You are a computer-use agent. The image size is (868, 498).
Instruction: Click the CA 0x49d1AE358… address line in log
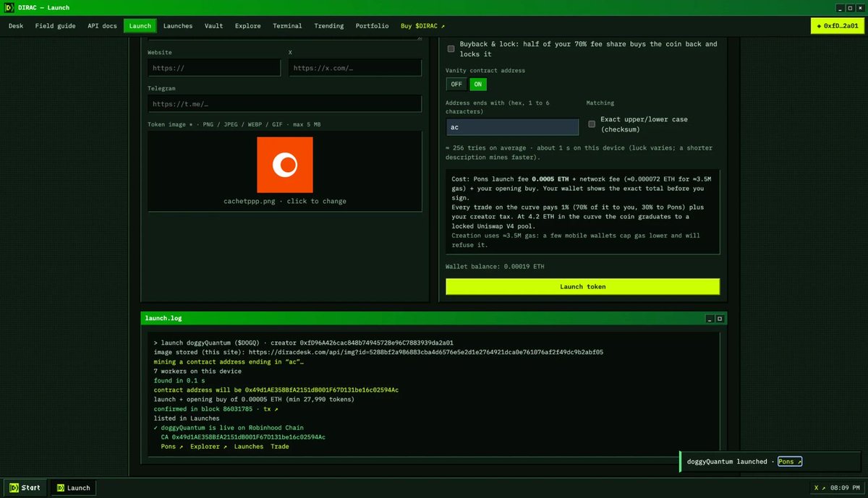(243, 437)
